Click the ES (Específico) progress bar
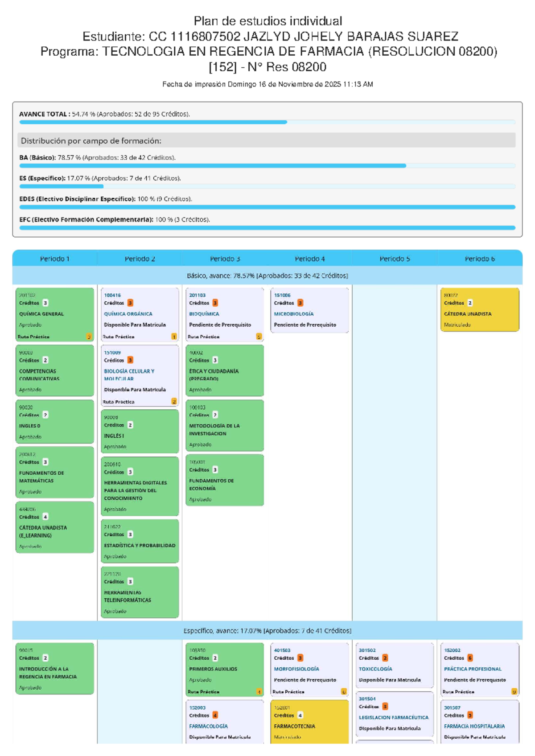Image resolution: width=535 pixels, height=756 pixels. tap(267, 186)
